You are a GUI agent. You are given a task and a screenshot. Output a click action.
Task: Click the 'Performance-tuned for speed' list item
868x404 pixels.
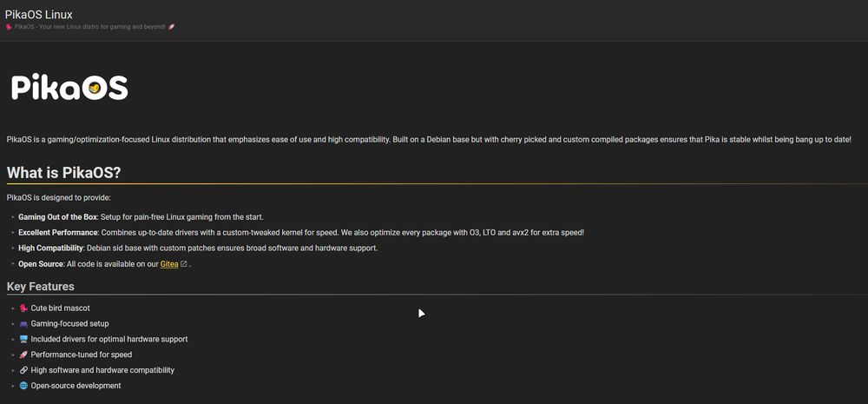coord(82,354)
